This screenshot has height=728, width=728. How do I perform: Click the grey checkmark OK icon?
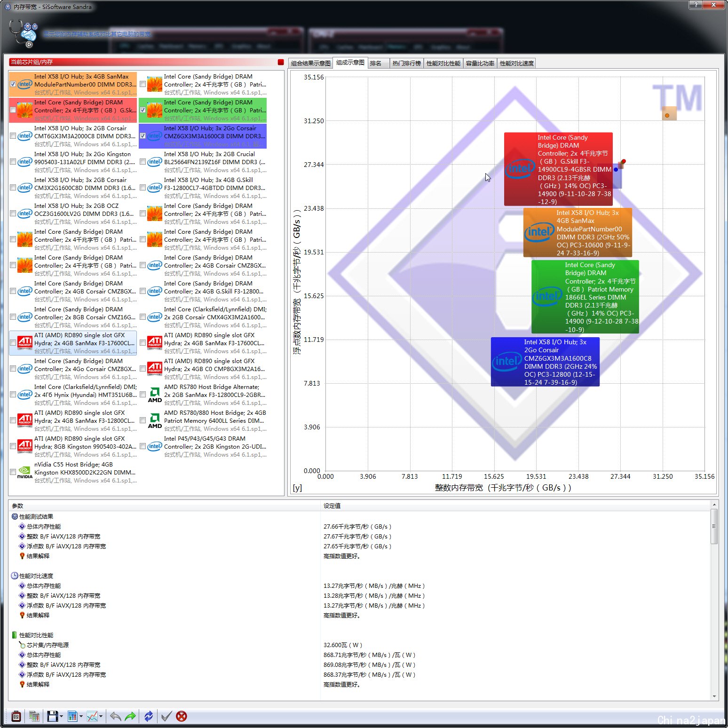166,716
